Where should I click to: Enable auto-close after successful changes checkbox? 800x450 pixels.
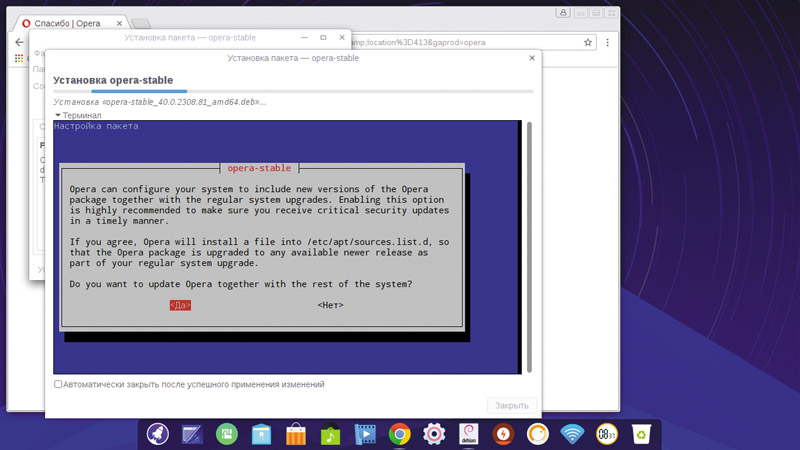click(x=58, y=384)
